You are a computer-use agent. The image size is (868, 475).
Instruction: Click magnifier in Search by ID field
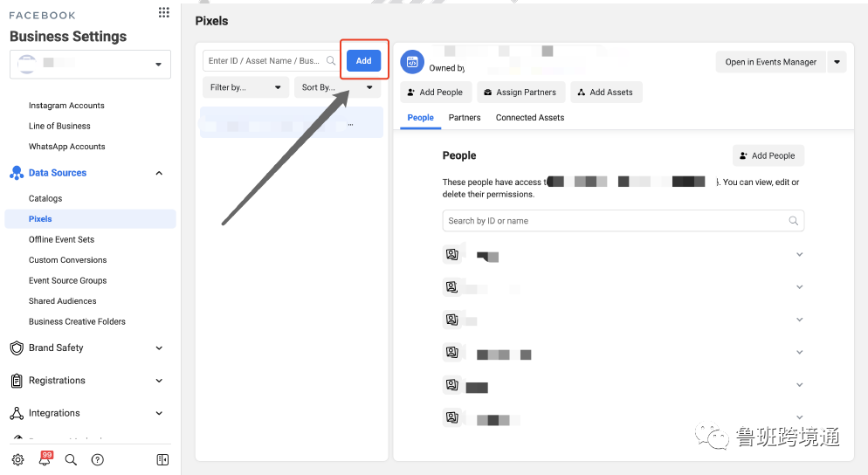click(x=793, y=221)
